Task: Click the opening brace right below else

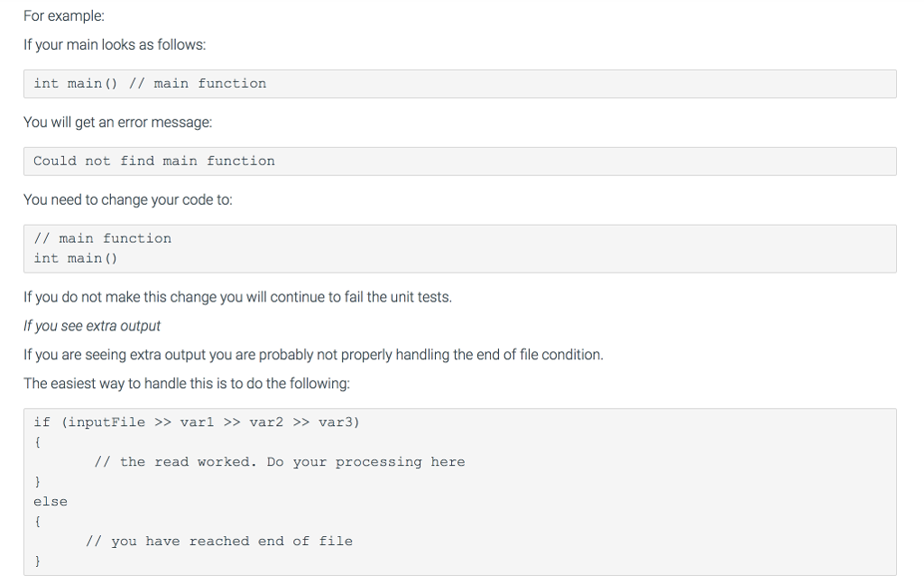Action: [37, 522]
